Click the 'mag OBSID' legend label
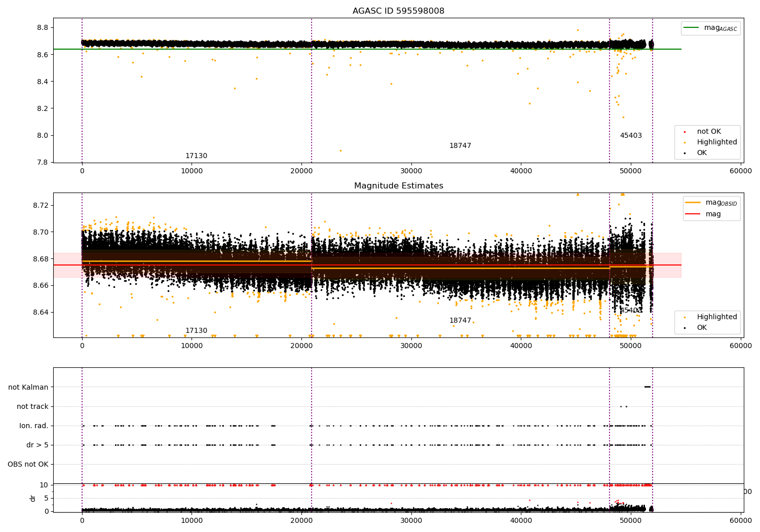Viewport: 760px width, 532px height. (721, 203)
